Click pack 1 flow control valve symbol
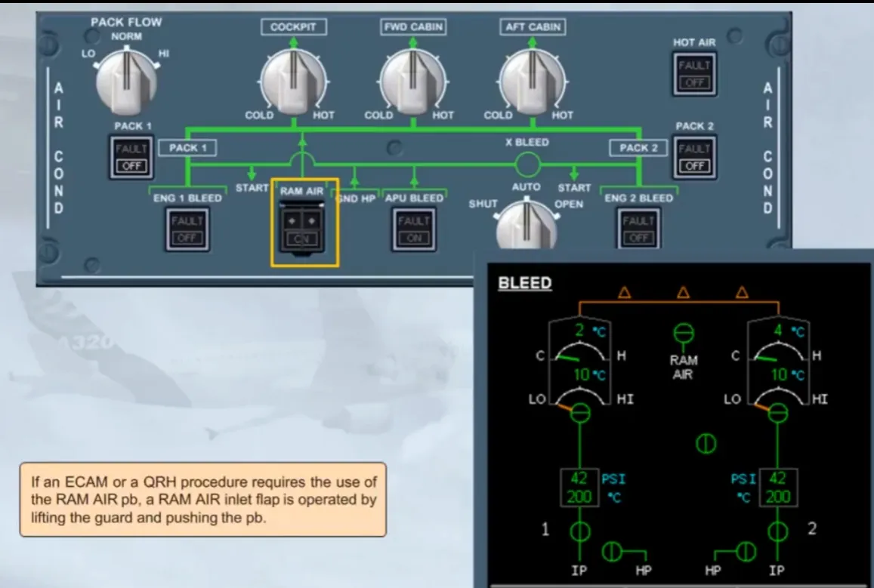 point(580,413)
